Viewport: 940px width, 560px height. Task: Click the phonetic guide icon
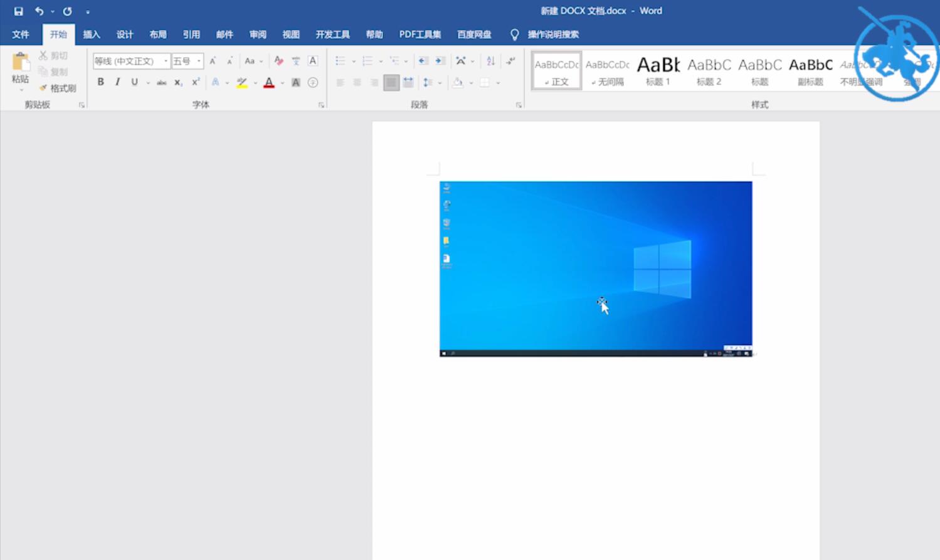296,61
